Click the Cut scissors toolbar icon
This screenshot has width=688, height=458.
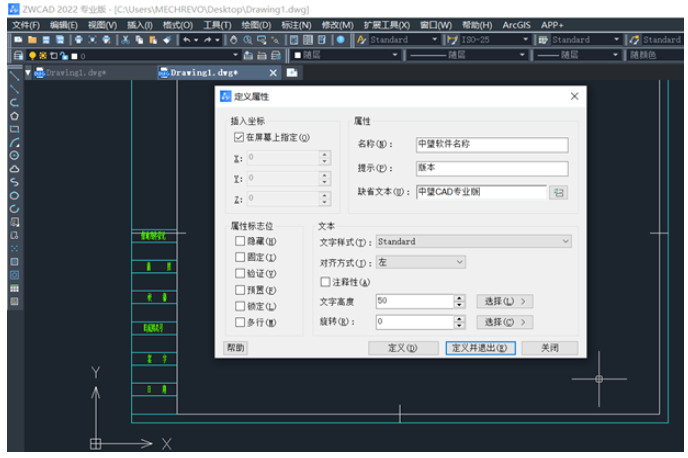point(126,40)
